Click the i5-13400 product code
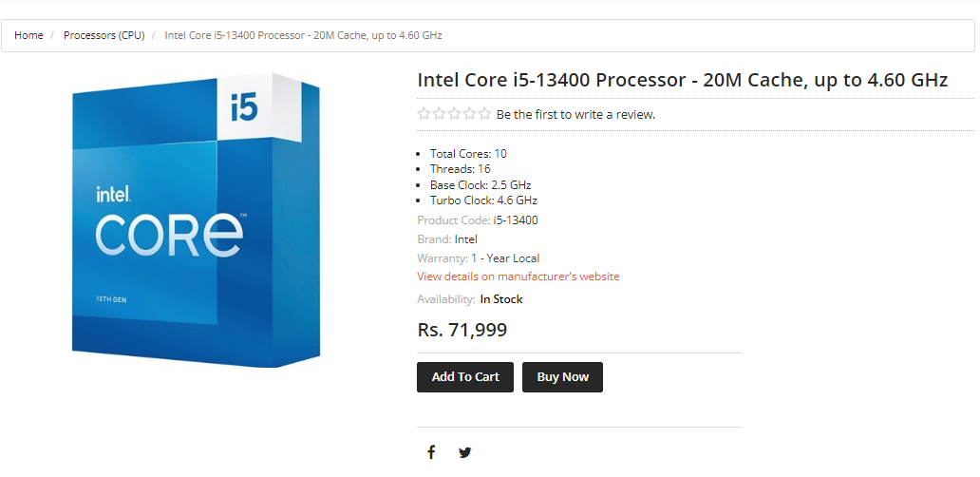 coord(516,220)
